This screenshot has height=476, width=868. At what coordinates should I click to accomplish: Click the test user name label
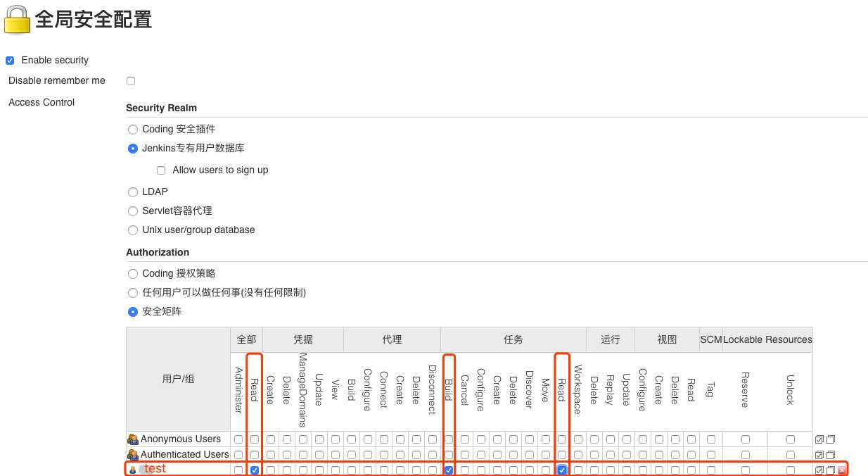155,468
